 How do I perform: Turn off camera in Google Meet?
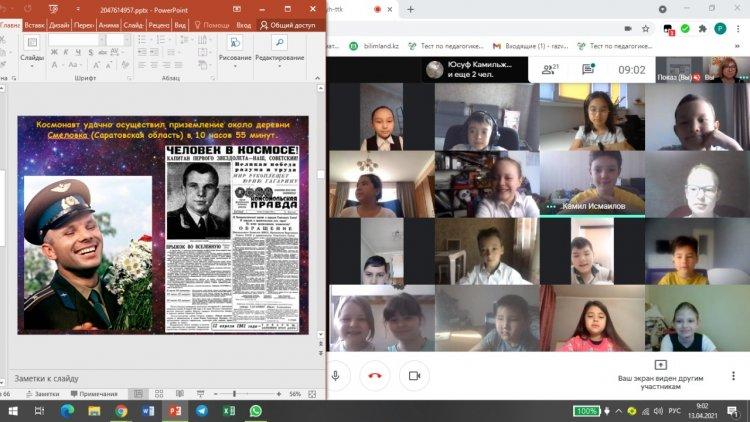(x=414, y=376)
